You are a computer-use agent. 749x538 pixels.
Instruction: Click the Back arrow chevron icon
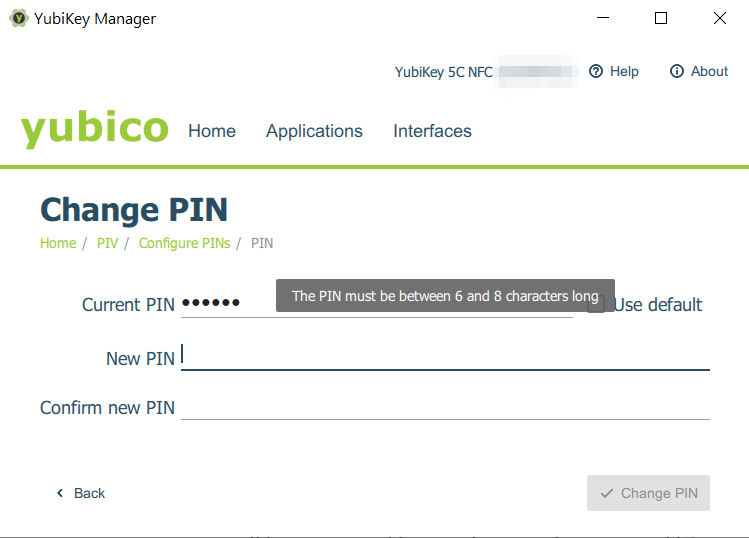(60, 493)
